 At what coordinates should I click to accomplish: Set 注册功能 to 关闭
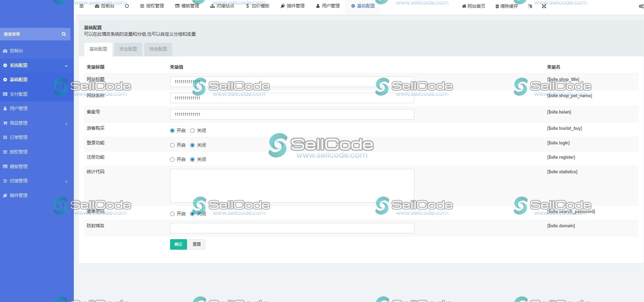(x=192, y=159)
